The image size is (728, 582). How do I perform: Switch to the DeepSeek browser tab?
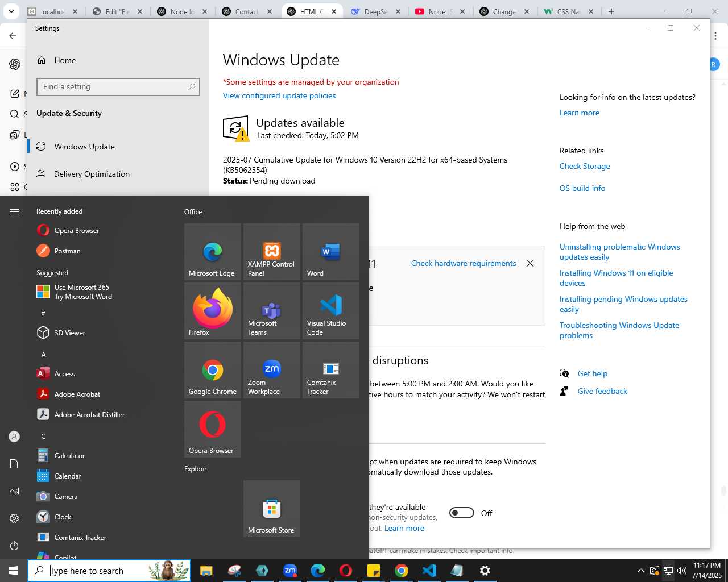tap(375, 11)
